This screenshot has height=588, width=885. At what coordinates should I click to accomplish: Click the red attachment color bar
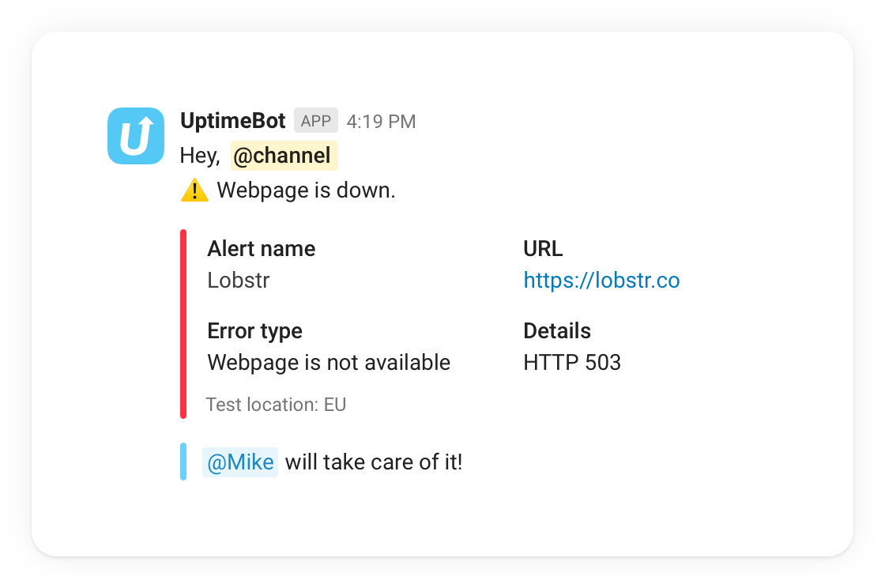tap(183, 324)
